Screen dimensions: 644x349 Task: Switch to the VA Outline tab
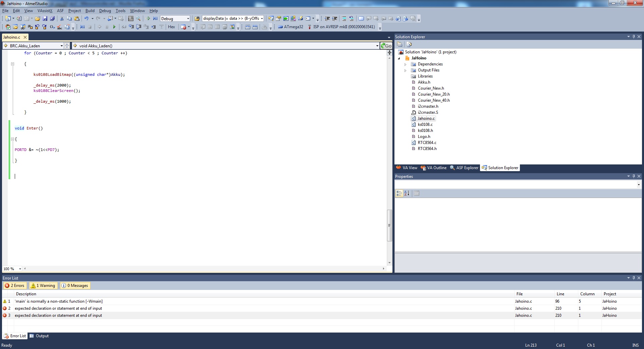pos(434,168)
